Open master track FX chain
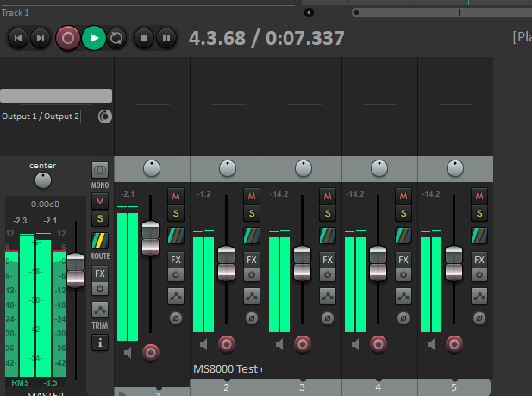532x396 pixels. 100,273
